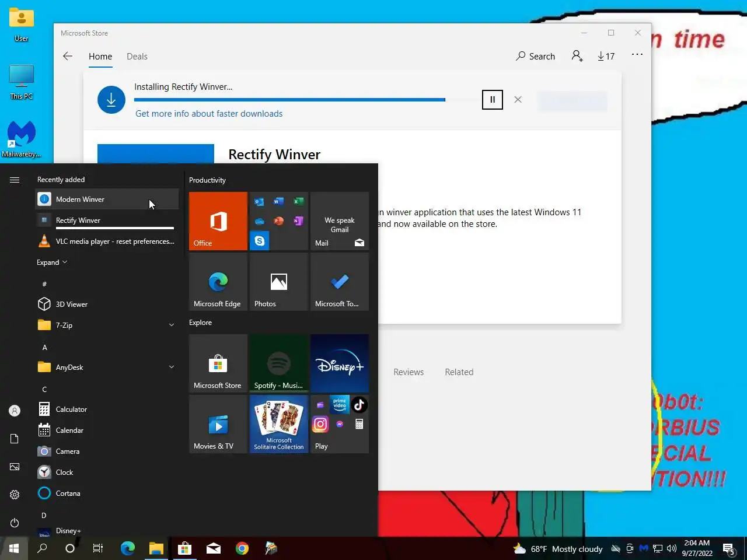The image size is (747, 560).
Task: Click Rectify Winver in the Start menu list
Action: pos(107,220)
